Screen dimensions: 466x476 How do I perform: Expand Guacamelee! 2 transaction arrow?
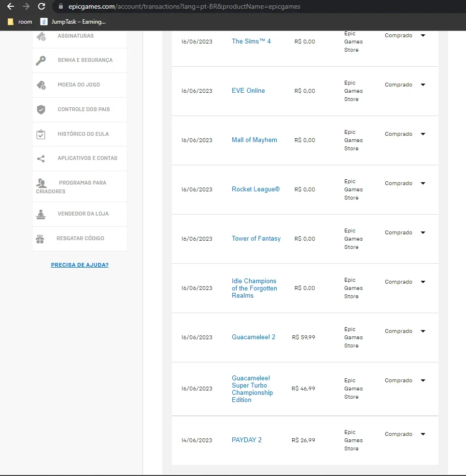point(423,331)
